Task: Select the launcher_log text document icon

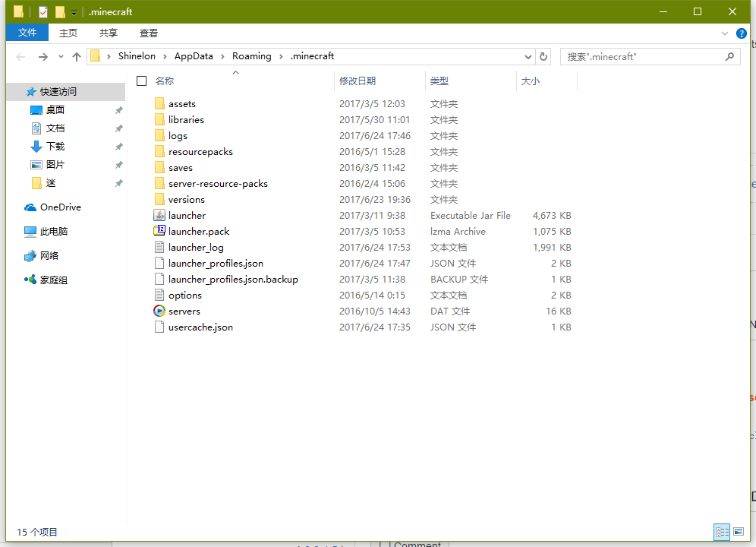Action: tap(159, 247)
